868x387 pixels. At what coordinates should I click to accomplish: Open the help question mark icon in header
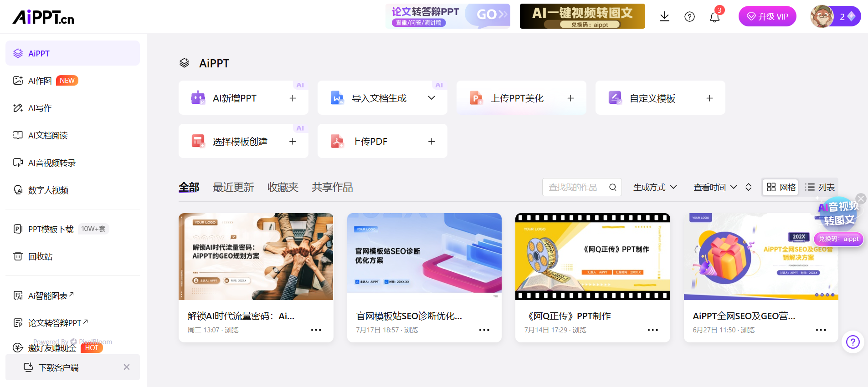[x=689, y=17]
